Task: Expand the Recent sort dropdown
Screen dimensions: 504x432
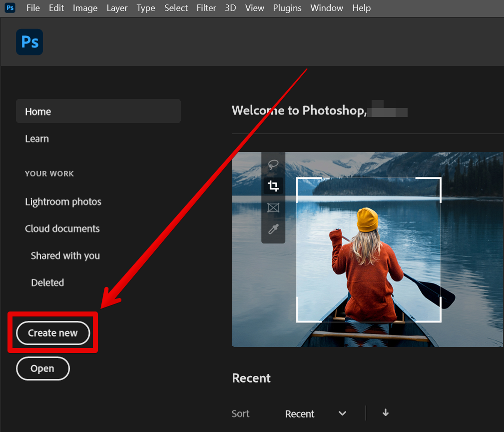Action: coord(315,413)
